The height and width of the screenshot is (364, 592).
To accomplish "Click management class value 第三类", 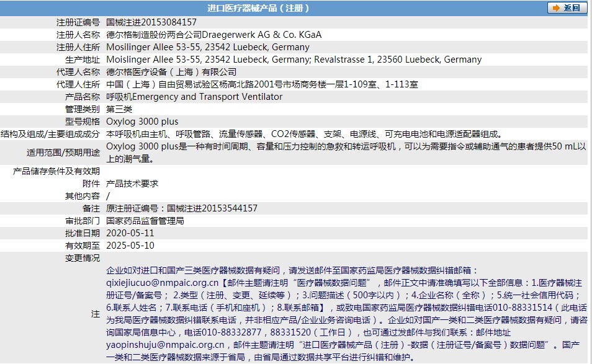I will click(119, 109).
